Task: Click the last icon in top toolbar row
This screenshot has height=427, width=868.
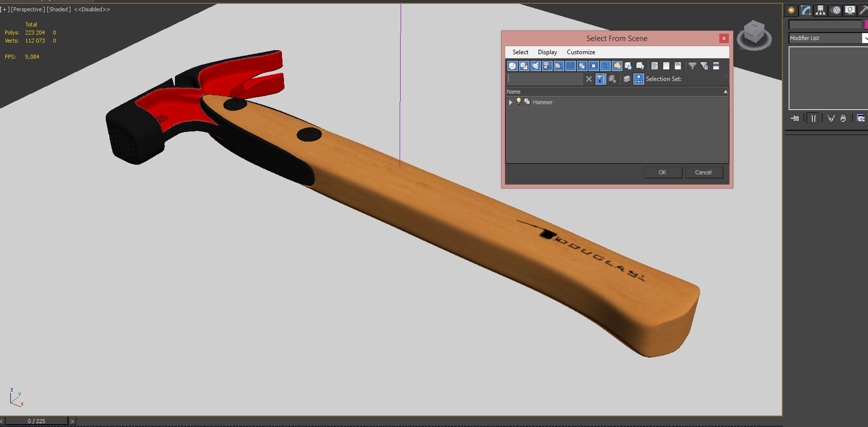Action: coord(716,66)
